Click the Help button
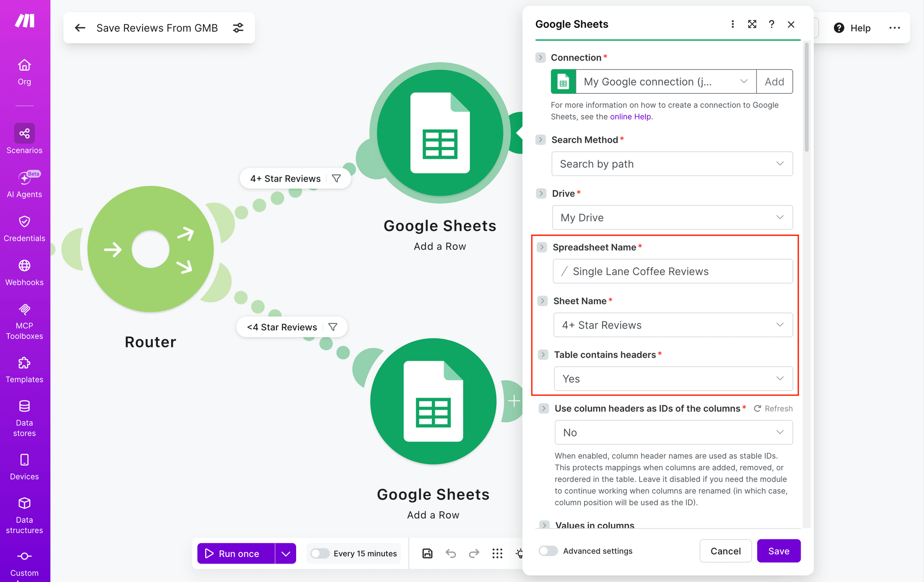Viewport: 924px width, 582px height. pos(852,28)
